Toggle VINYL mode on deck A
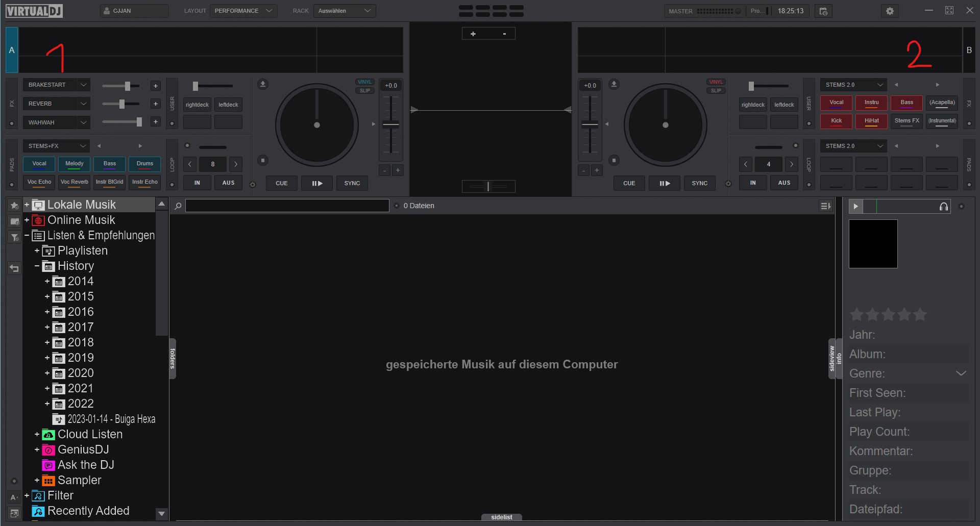The height and width of the screenshot is (526, 980). [364, 82]
